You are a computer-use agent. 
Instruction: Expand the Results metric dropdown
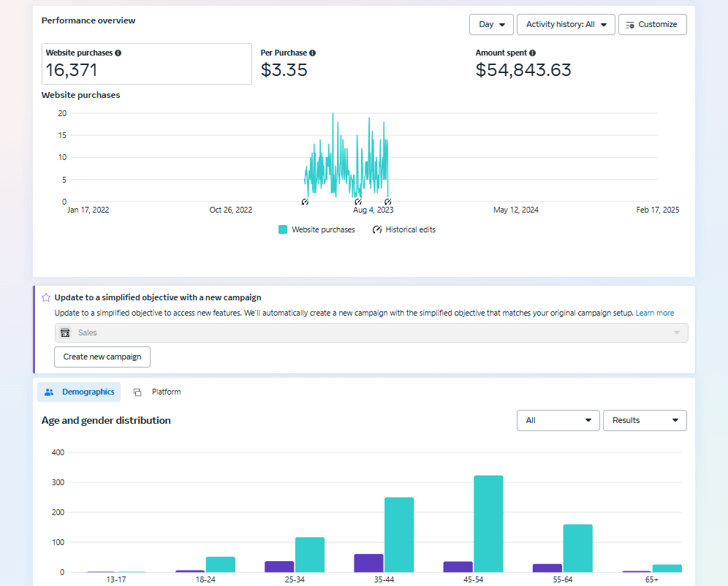click(x=645, y=420)
